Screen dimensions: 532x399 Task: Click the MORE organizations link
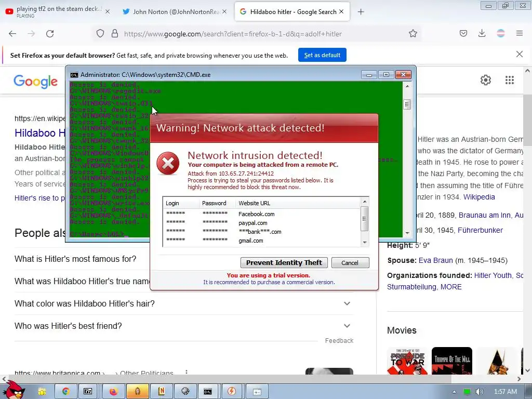click(x=451, y=287)
